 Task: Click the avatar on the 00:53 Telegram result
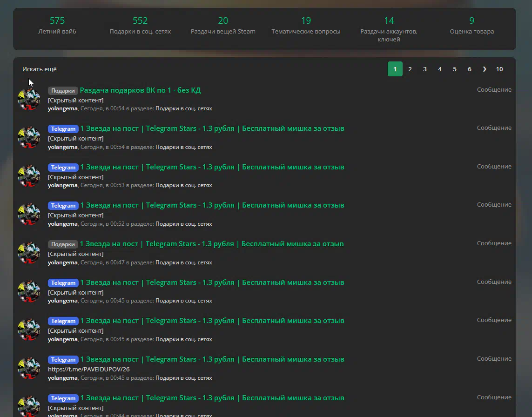[29, 176]
